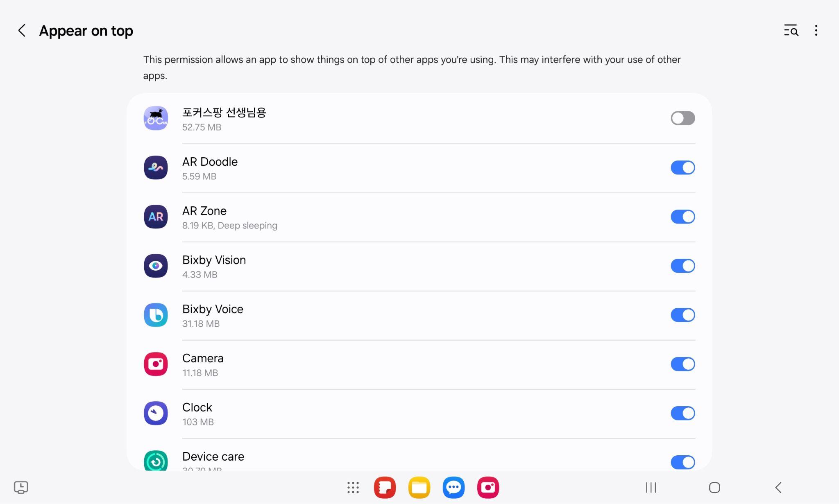Switch off Bixby Vision permission toggle
Viewport: 839px width, 504px height.
[683, 266]
